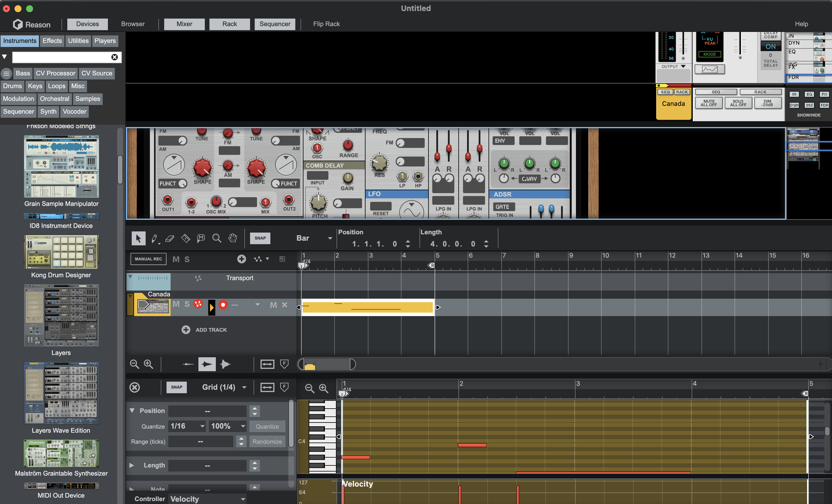Toggle the DIM -20dB button
This screenshot has height=504, width=832.
[x=767, y=103]
